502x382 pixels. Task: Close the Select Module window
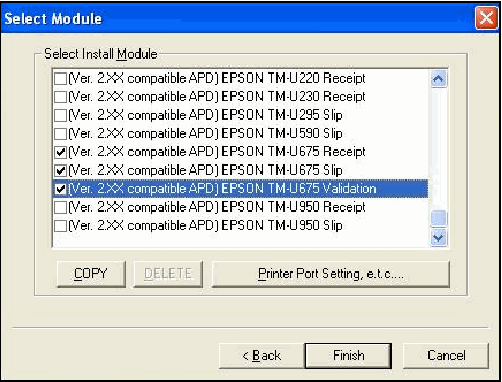pos(486,18)
